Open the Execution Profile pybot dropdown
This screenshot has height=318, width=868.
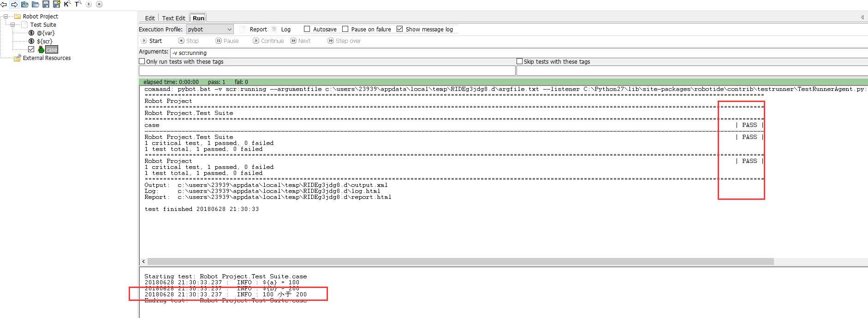(x=210, y=29)
